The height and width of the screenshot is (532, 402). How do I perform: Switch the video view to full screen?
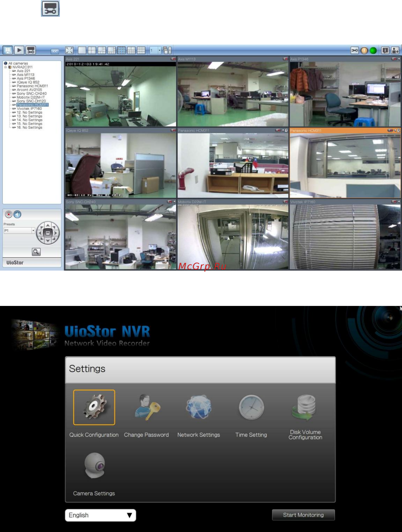click(69, 50)
